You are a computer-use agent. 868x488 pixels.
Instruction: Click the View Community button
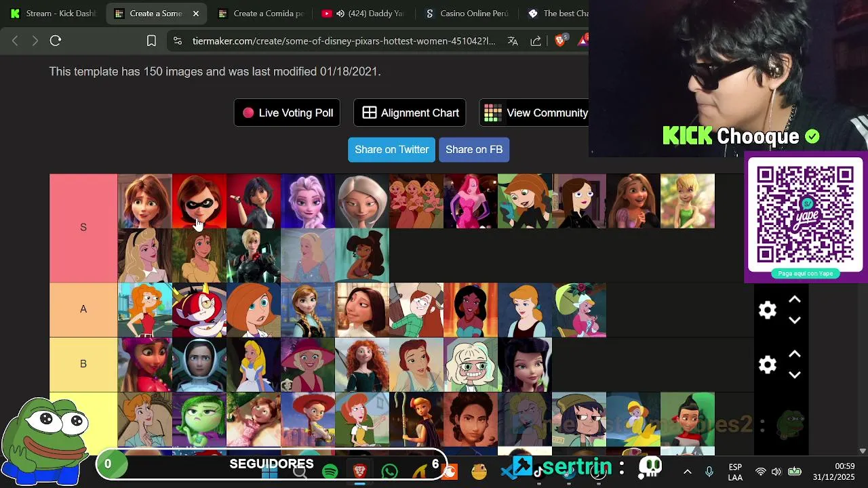tap(534, 113)
